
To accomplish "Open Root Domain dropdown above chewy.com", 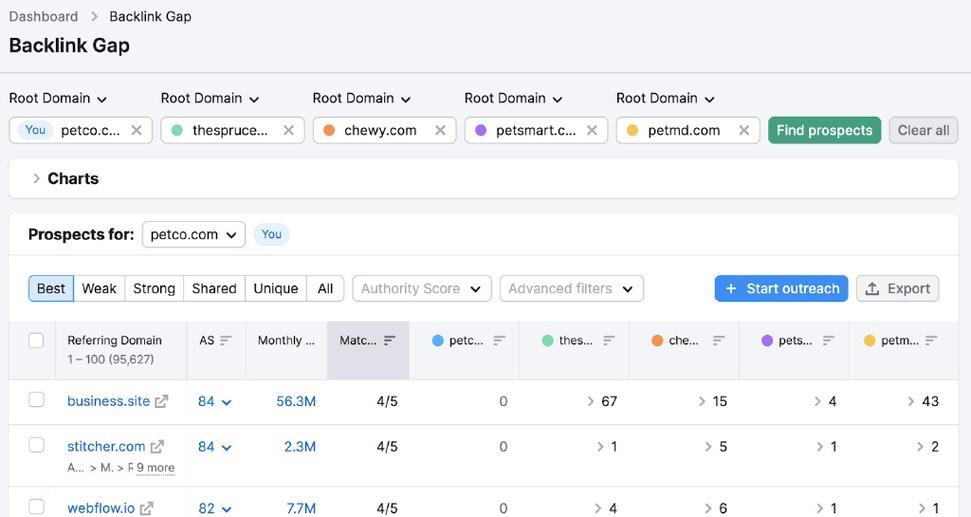I will 362,98.
